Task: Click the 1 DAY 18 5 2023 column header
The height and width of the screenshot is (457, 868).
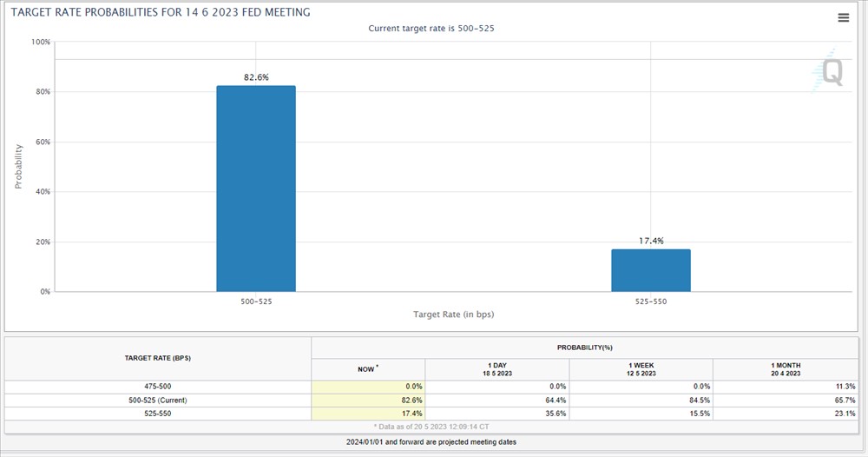Action: pyautogui.click(x=496, y=369)
